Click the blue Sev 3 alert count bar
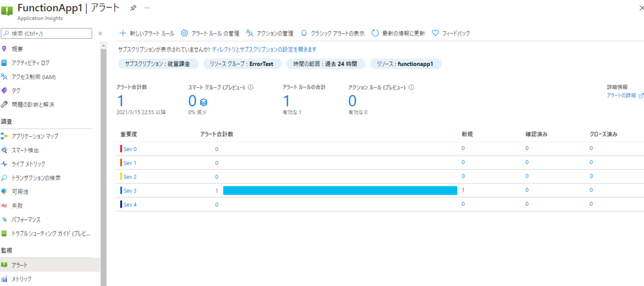 point(340,190)
